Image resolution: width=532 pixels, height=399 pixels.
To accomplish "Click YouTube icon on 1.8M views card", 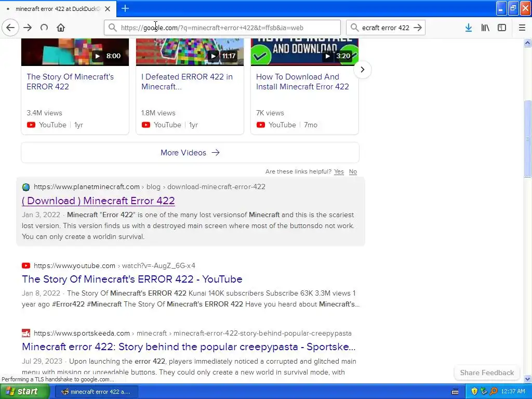I will click(146, 125).
